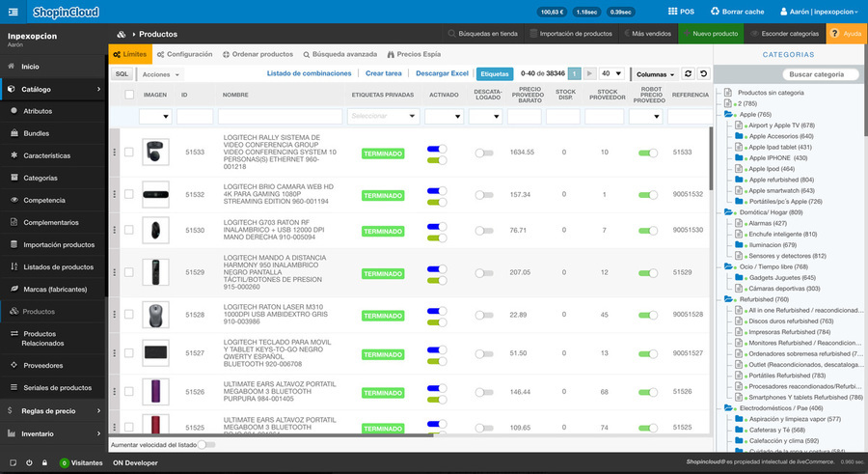Open the rows-per-page 40 dropdown
The width and height of the screenshot is (868, 474).
(611, 73)
